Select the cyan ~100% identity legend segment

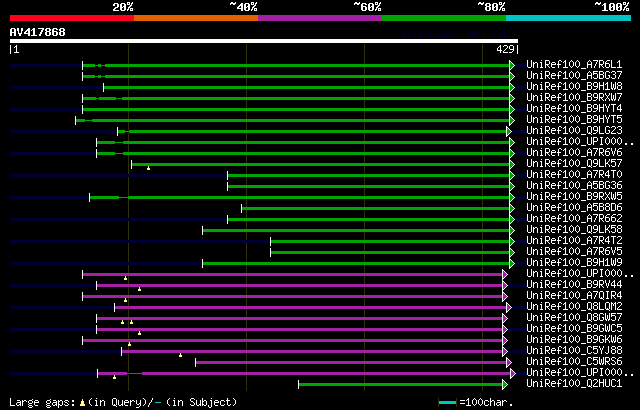click(568, 18)
